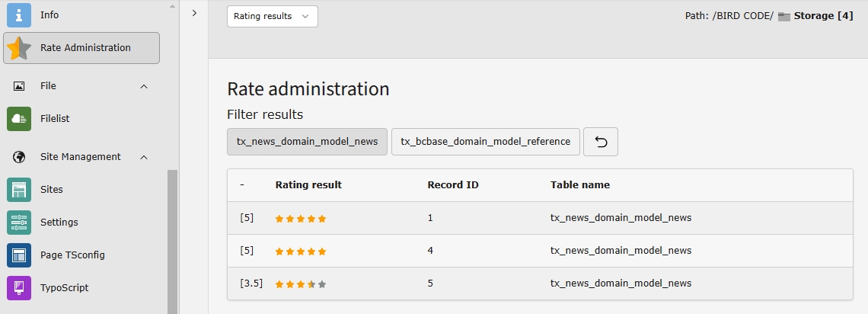Toggle the tx_news_domain_model_news filter

(307, 142)
